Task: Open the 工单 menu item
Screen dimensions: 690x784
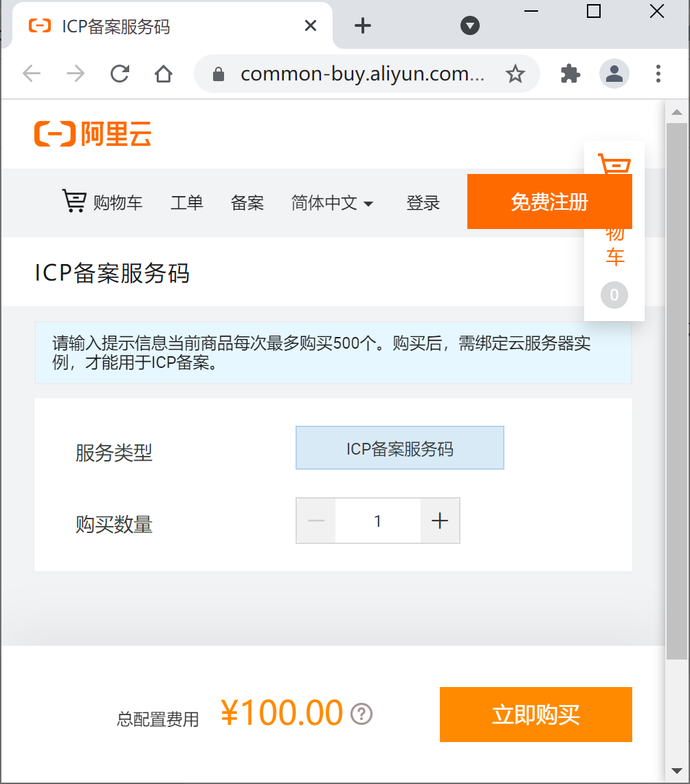Action: 187,203
